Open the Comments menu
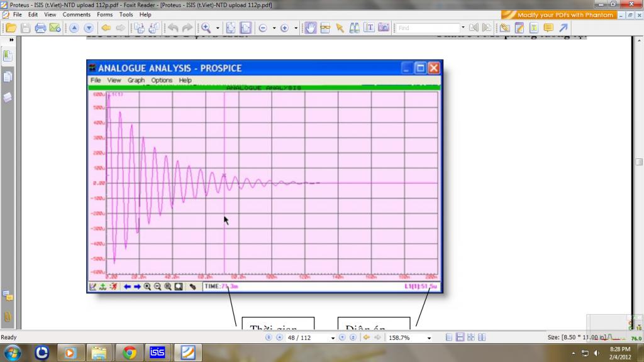Screen dimensions: 644x362 76,14
